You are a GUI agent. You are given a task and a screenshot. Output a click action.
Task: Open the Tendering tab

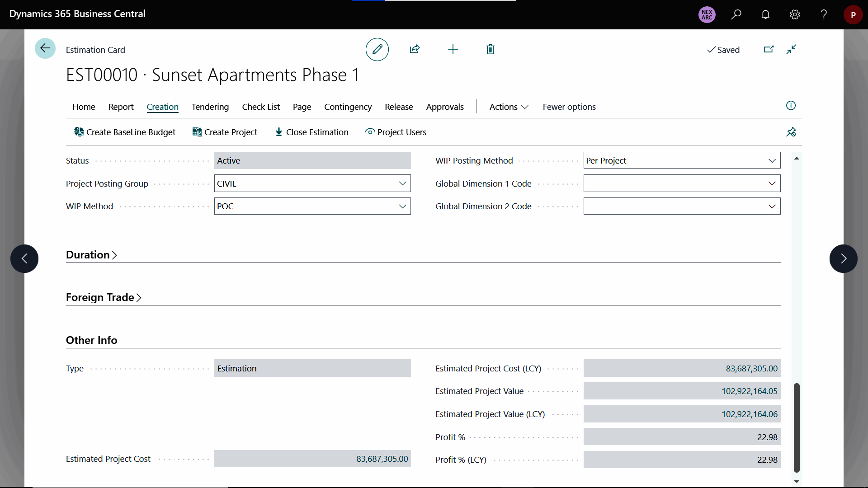[210, 107]
